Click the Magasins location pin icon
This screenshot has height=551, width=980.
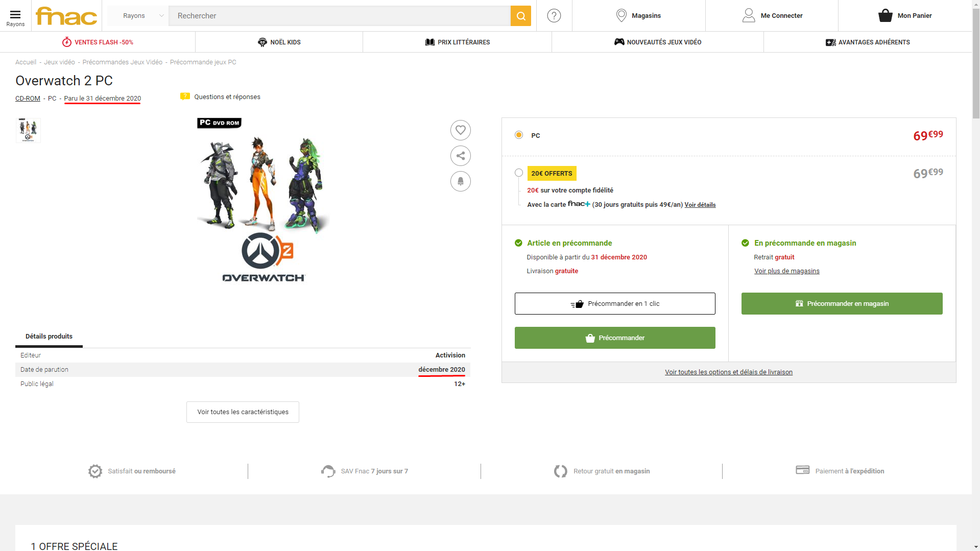621,16
